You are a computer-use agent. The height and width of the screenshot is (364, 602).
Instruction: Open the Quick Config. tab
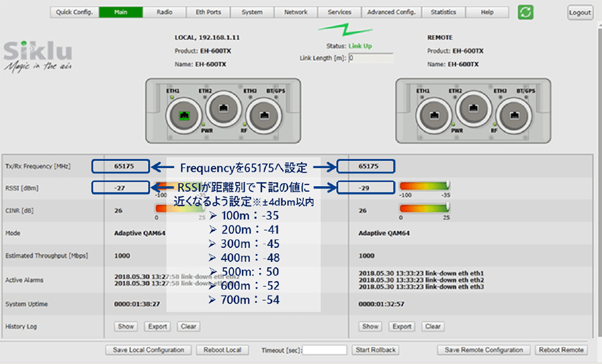tap(75, 13)
